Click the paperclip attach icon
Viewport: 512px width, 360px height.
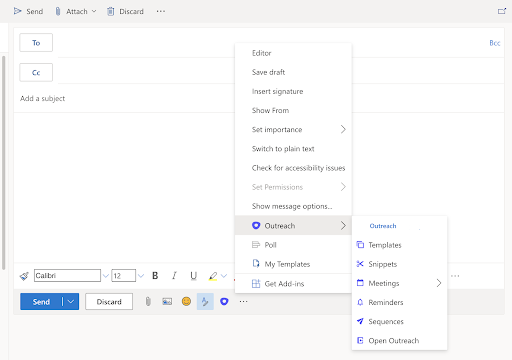pos(148,302)
